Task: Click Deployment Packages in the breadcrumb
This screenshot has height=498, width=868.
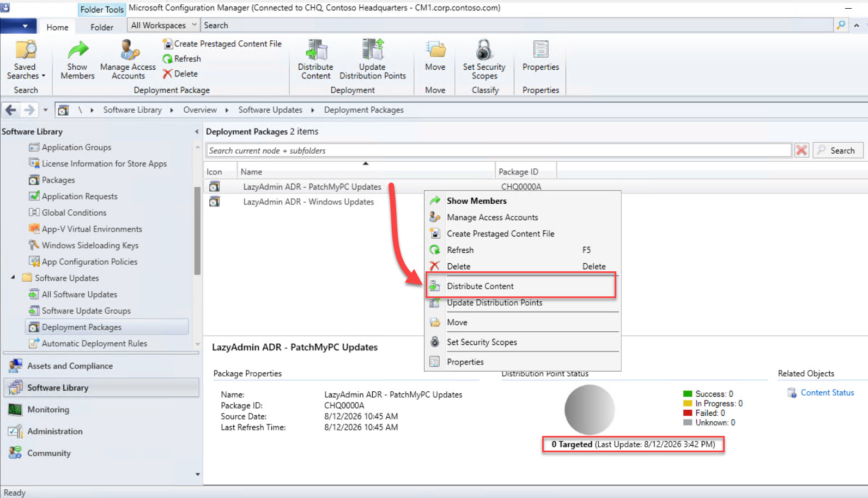Action: click(x=364, y=110)
